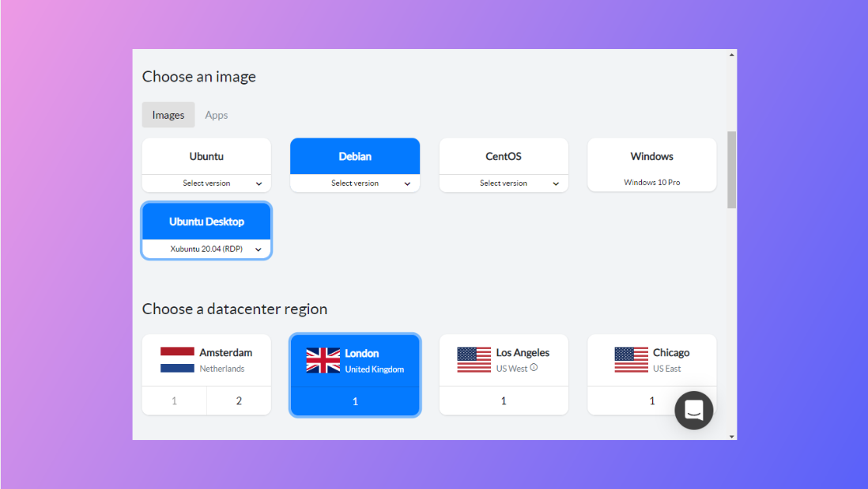
Task: Click the United Kingdom flag icon
Action: (323, 360)
